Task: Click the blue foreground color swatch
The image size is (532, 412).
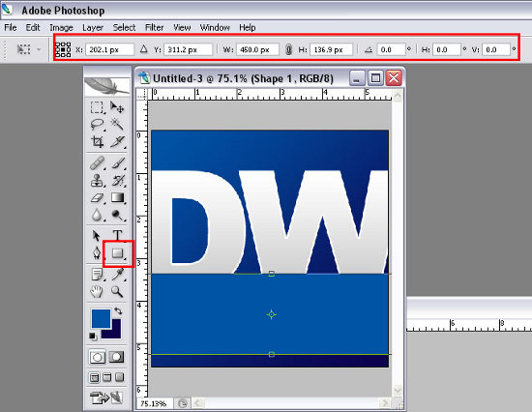Action: click(x=101, y=318)
